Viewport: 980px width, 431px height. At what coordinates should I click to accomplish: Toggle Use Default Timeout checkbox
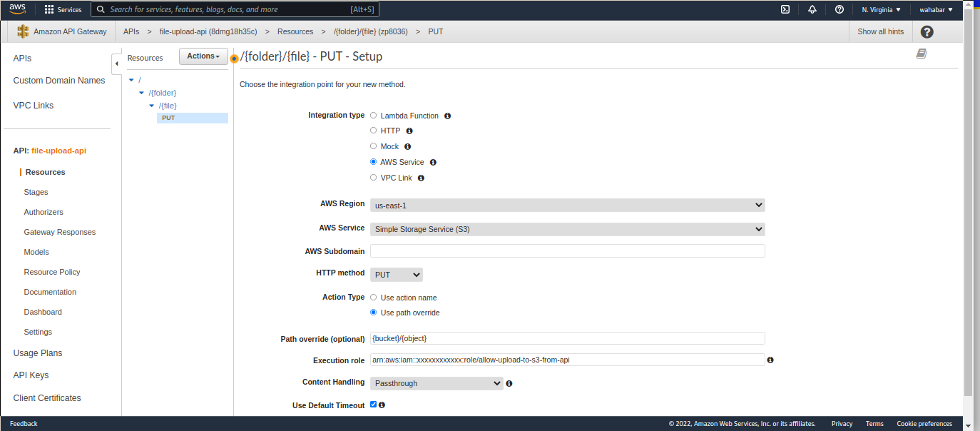pyautogui.click(x=373, y=405)
